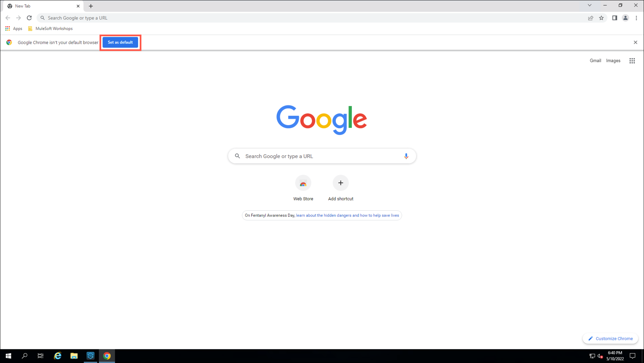Open the Gmail link
Viewport: 644px width, 363px height.
pos(595,61)
